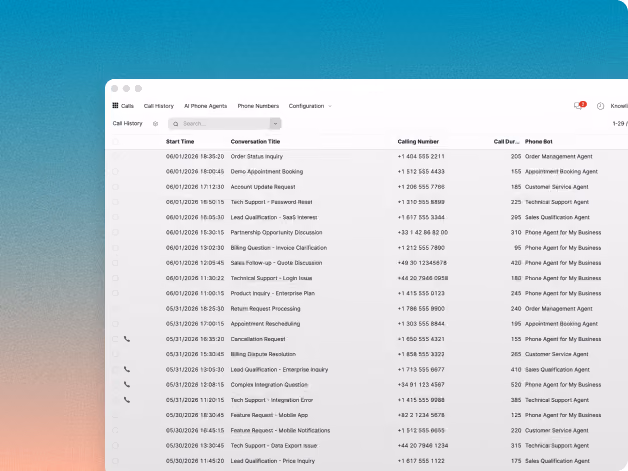Click the magnifier icon in search box

pyautogui.click(x=175, y=124)
